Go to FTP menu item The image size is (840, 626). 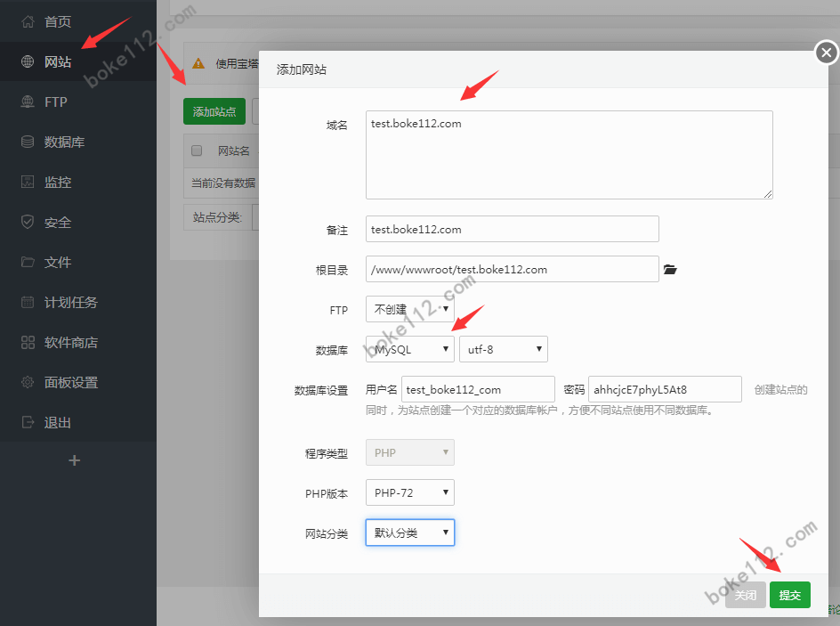coord(78,102)
